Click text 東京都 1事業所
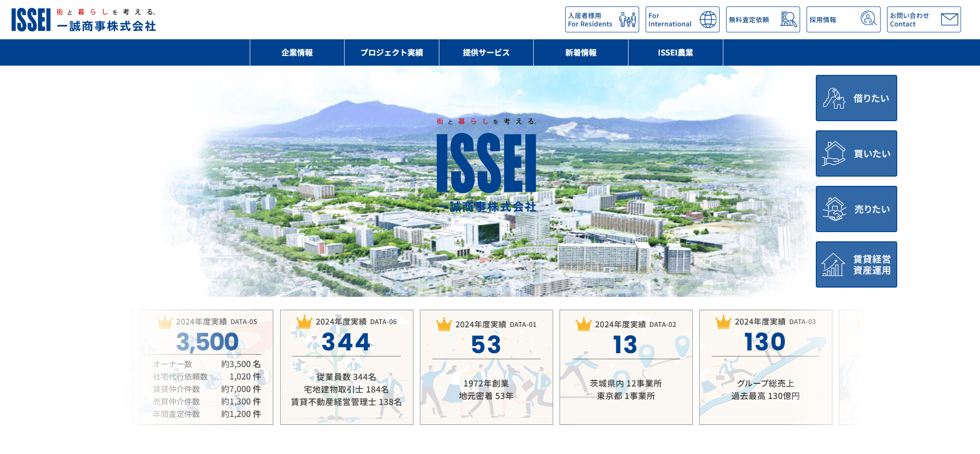980x454 pixels. click(x=626, y=396)
